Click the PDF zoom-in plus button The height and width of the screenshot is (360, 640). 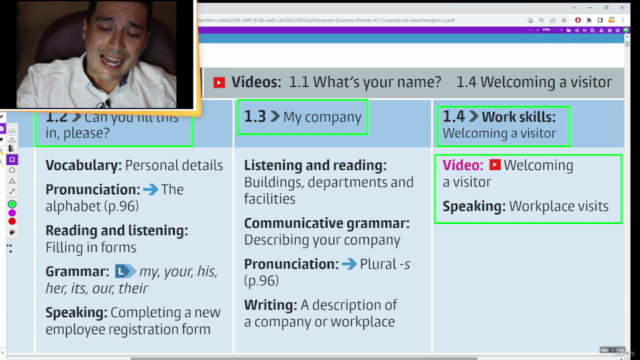pyautogui.click(x=538, y=30)
